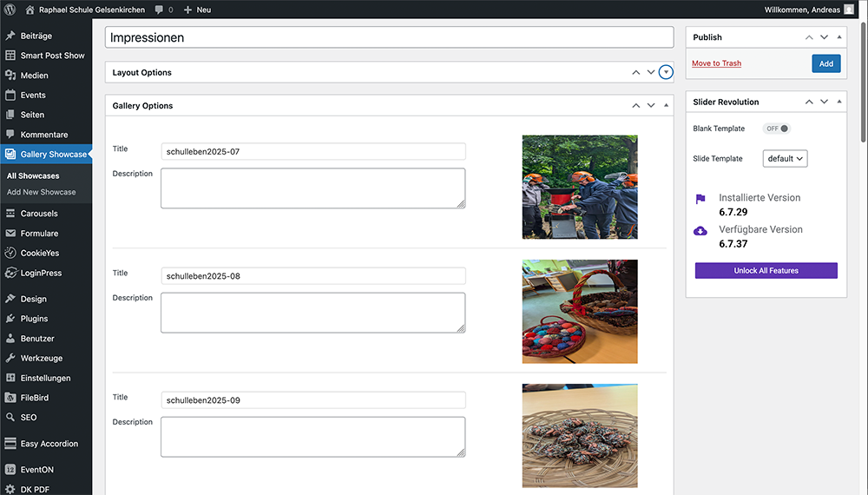This screenshot has height=495, width=868.
Task: Click the EventON calendar icon
Action: point(10,470)
